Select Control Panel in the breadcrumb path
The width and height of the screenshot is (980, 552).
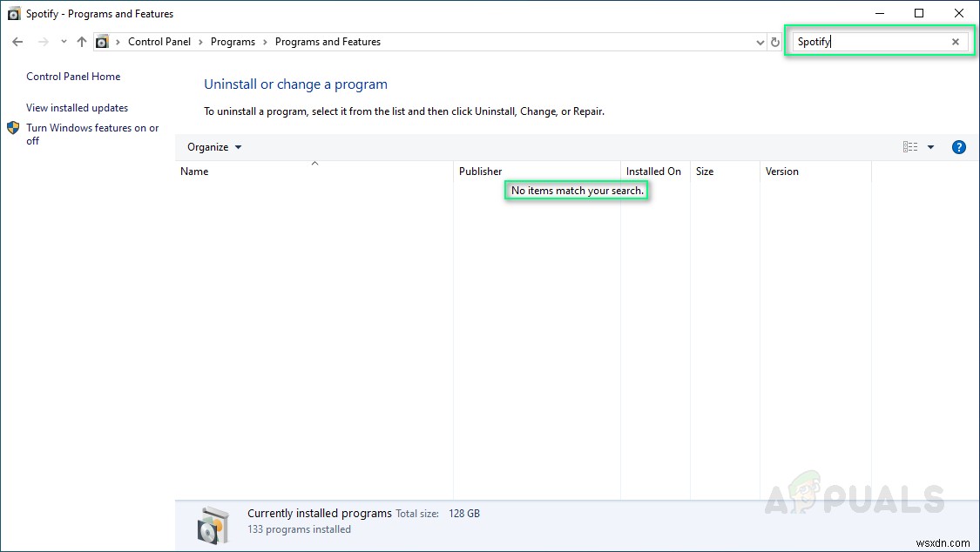click(159, 41)
